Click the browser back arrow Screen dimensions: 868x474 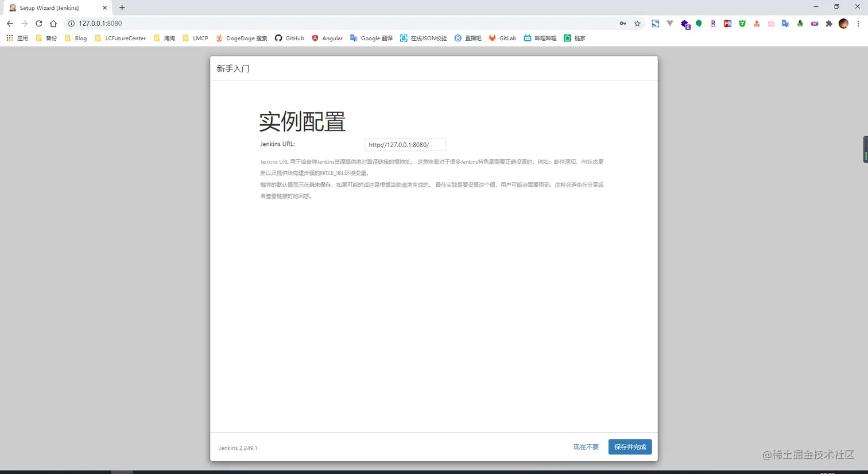10,24
